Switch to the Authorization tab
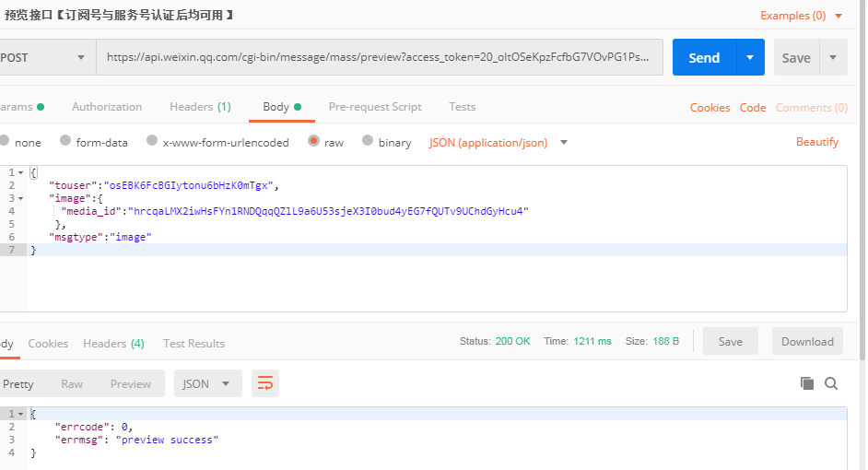The image size is (868, 470). point(107,107)
